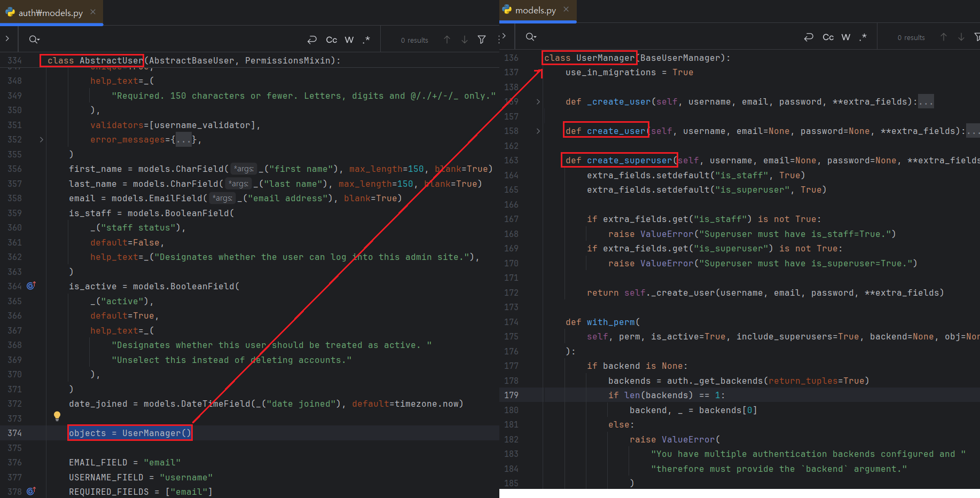Click the objects = UserManager() line
This screenshot has height=498, width=980.
click(x=130, y=433)
